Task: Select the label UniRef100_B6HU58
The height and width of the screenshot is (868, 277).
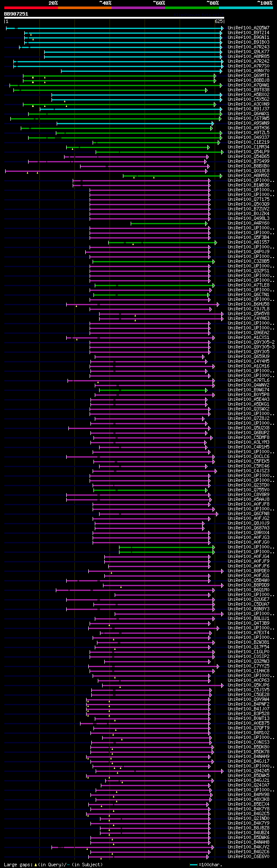Action: click(248, 304)
